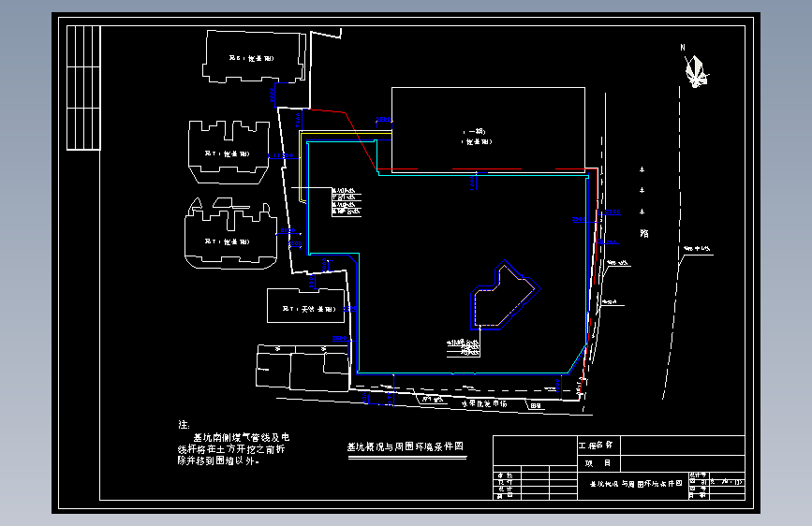This screenshot has height=526, width=812.
Task: Select the note line "除并移到围墙以外。"
Action: [218, 460]
